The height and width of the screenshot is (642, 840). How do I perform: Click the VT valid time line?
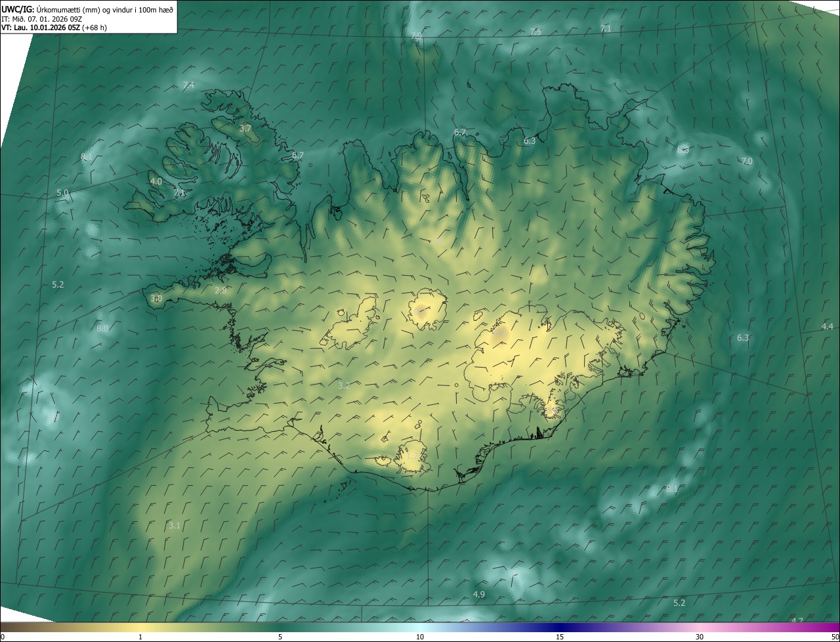[x=54, y=27]
